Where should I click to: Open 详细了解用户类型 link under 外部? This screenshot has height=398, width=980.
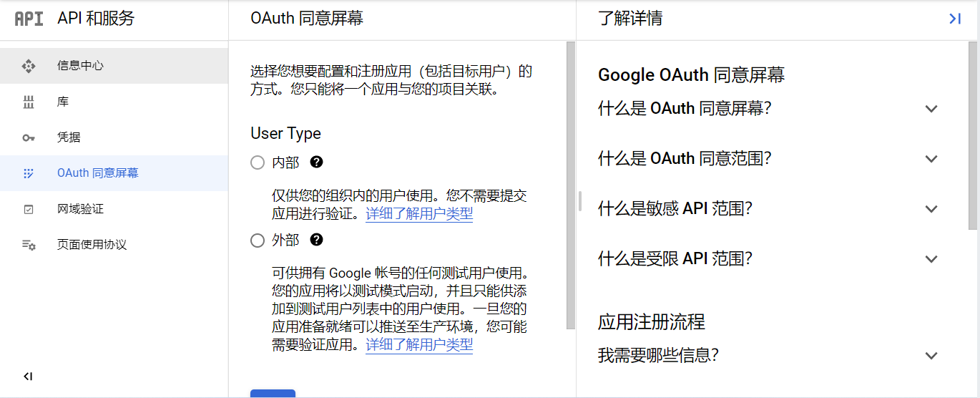[419, 345]
